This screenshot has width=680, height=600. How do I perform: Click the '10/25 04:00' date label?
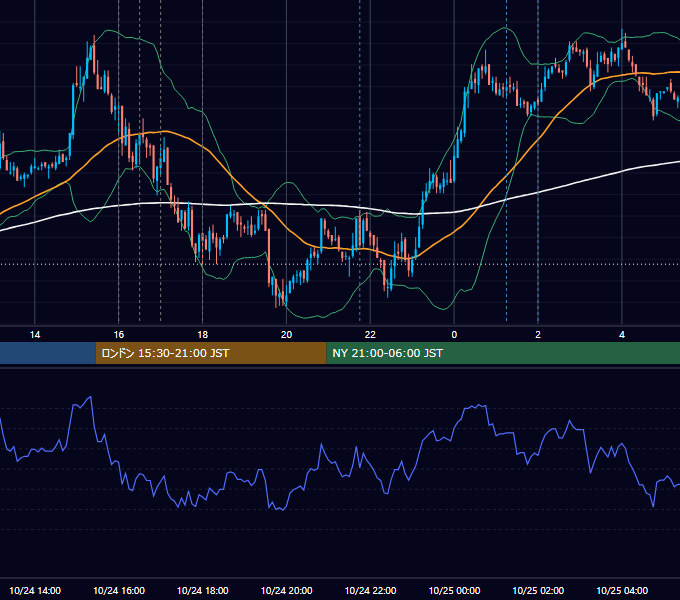(622, 591)
